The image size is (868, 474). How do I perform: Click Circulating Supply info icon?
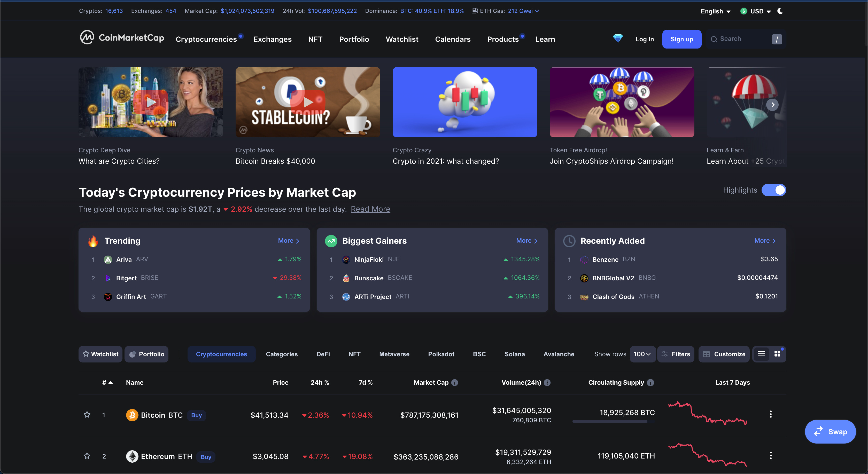point(651,382)
